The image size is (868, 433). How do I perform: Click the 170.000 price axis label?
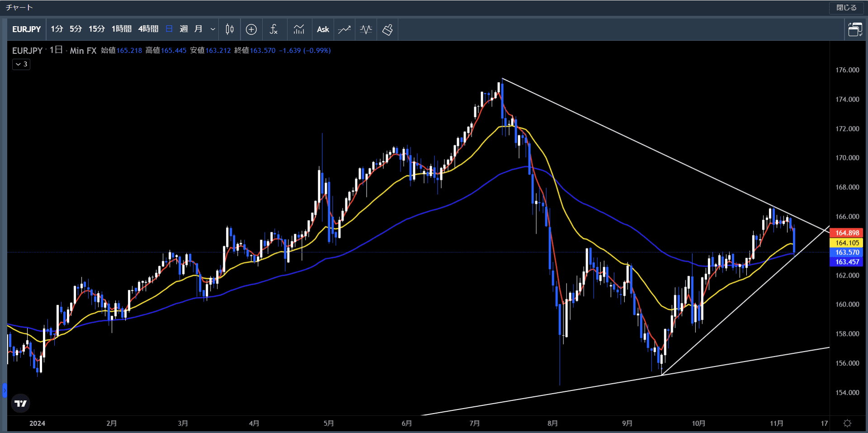(847, 158)
